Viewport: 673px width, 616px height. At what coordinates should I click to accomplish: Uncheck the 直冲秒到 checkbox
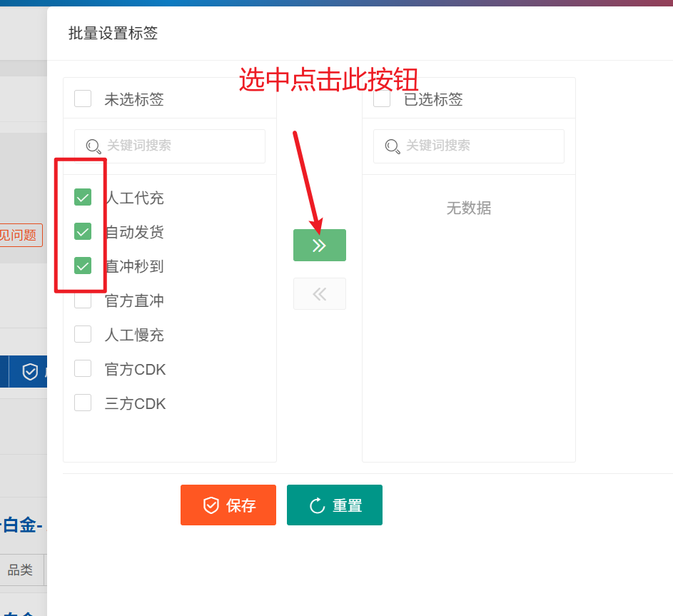(83, 266)
